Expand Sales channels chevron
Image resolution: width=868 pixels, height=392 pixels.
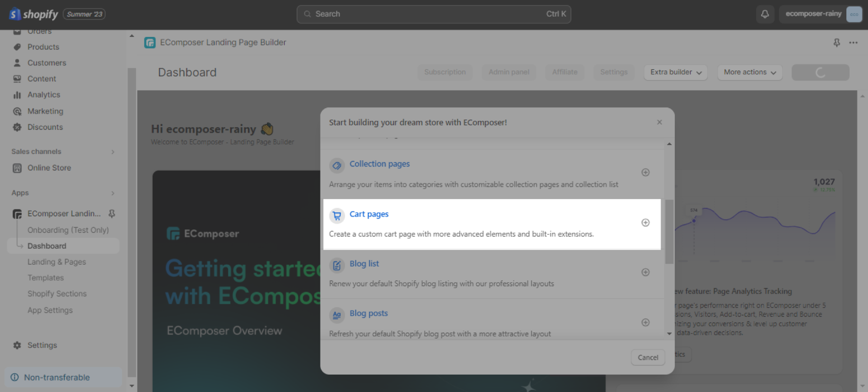tap(113, 152)
